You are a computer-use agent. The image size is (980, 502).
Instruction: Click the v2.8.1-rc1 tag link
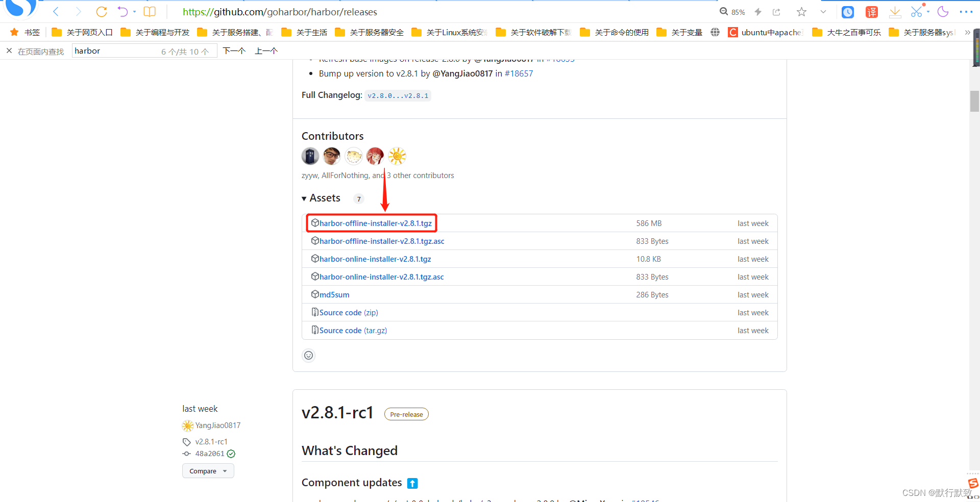pos(211,442)
